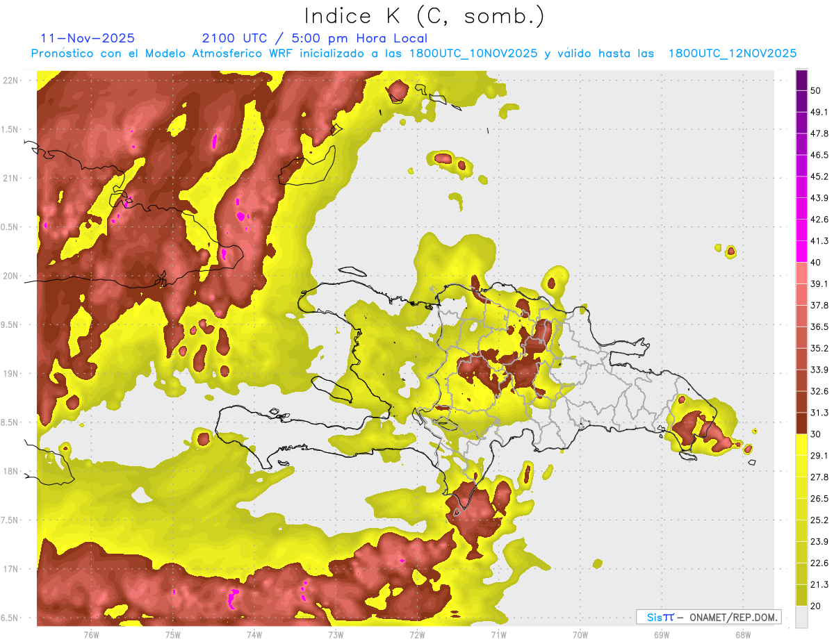Pick the purple swatch between 46.5 and 47.8
This screenshot has height=644, width=834.
[x=802, y=145]
